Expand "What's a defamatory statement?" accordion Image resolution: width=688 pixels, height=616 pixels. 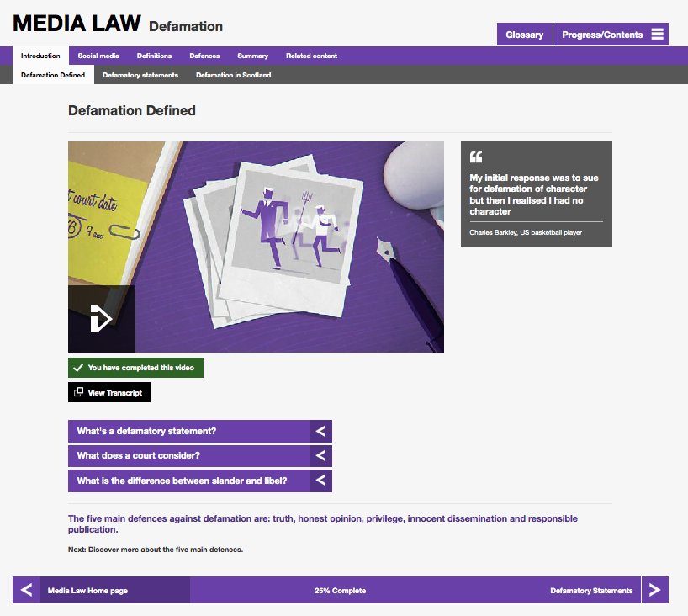coord(199,432)
